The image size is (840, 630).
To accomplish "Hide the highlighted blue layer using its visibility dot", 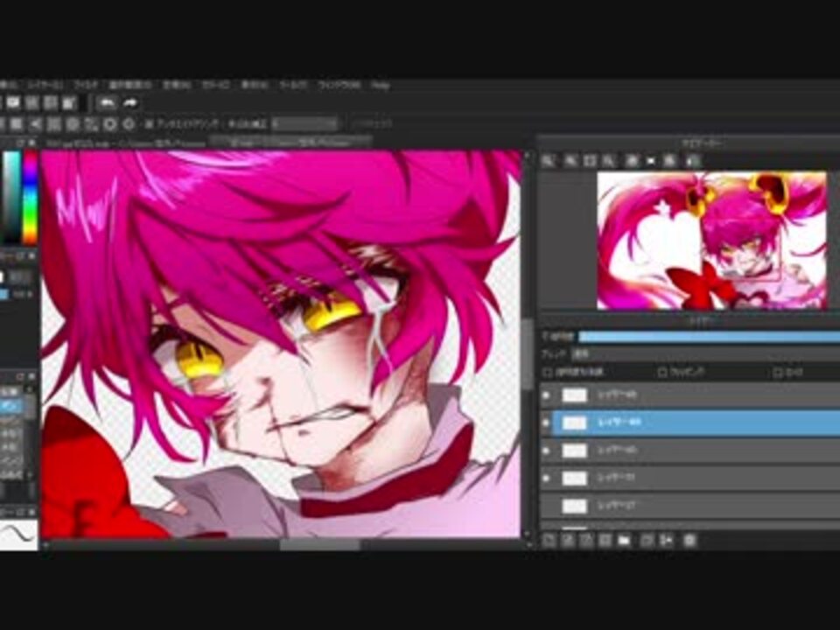I will tap(546, 423).
